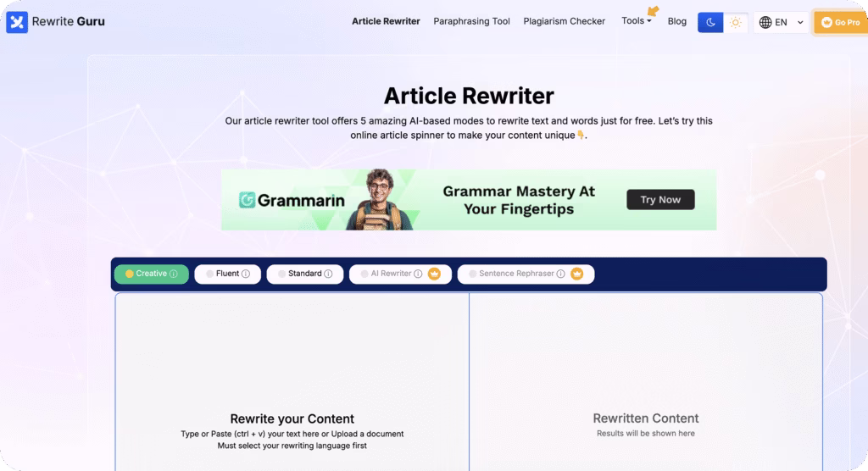Click the info icon next to Fluent
Image resolution: width=868 pixels, height=471 pixels.
point(246,274)
